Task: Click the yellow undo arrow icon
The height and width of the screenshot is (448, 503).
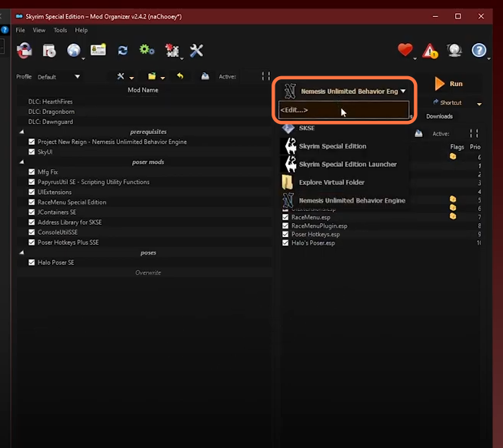Action: click(x=180, y=76)
